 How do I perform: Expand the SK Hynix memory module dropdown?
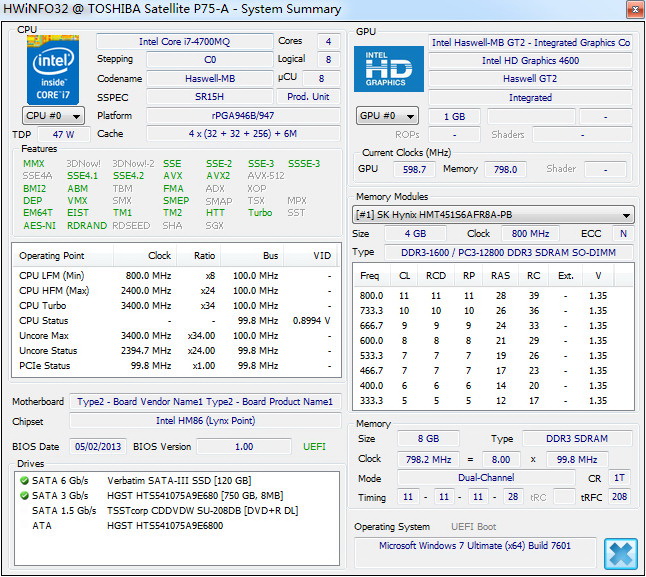494,215
